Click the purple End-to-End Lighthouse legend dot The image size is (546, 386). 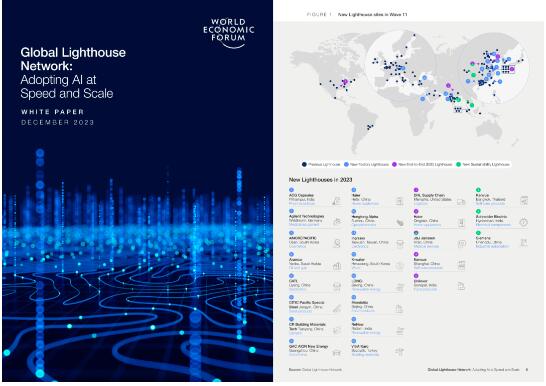[x=395, y=164]
